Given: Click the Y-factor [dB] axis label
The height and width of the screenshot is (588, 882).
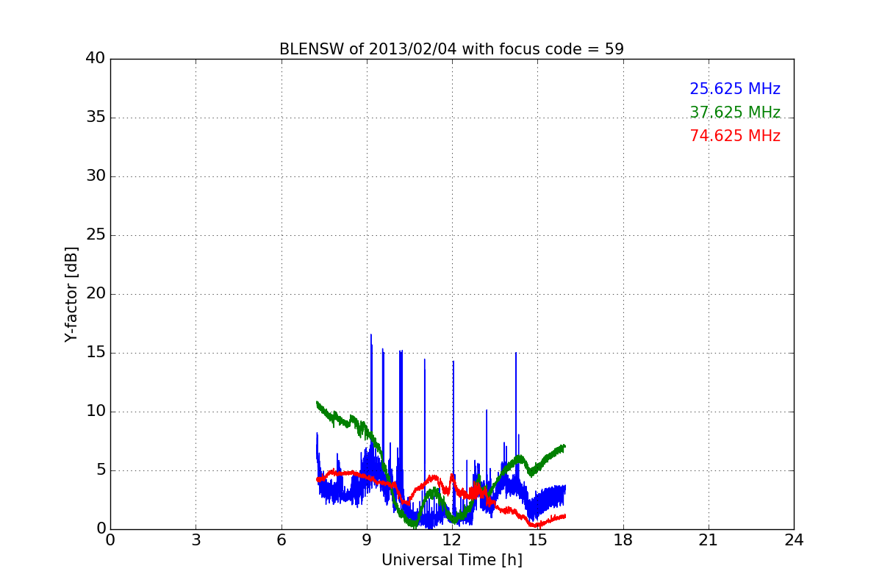Looking at the screenshot, I should point(71,294).
